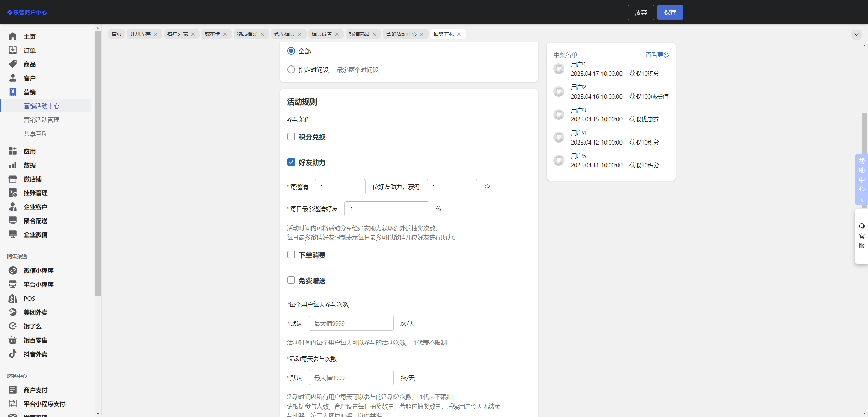Expand the tab list dropdown chevron
Image resolution: width=868 pixels, height=417 pixels.
(x=856, y=34)
